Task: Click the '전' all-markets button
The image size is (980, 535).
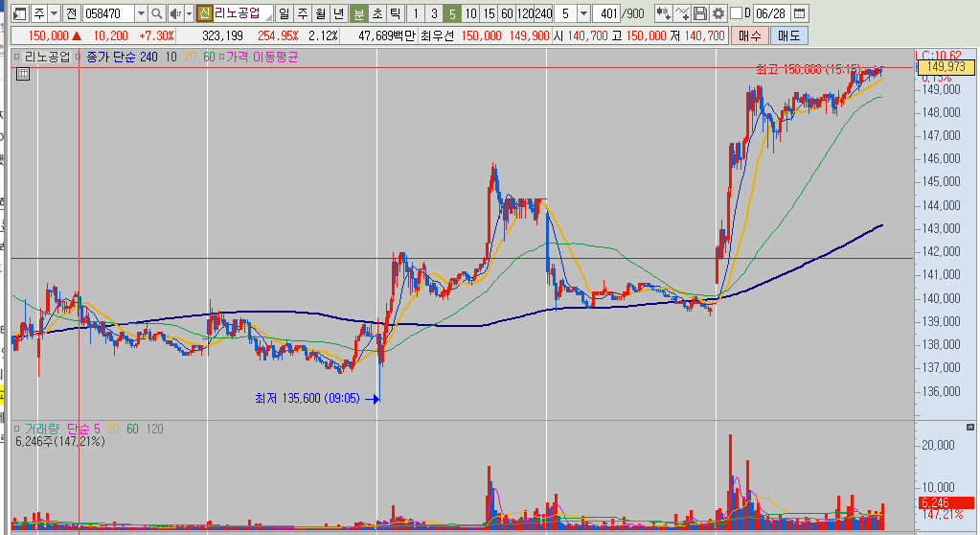Action: pyautogui.click(x=71, y=13)
